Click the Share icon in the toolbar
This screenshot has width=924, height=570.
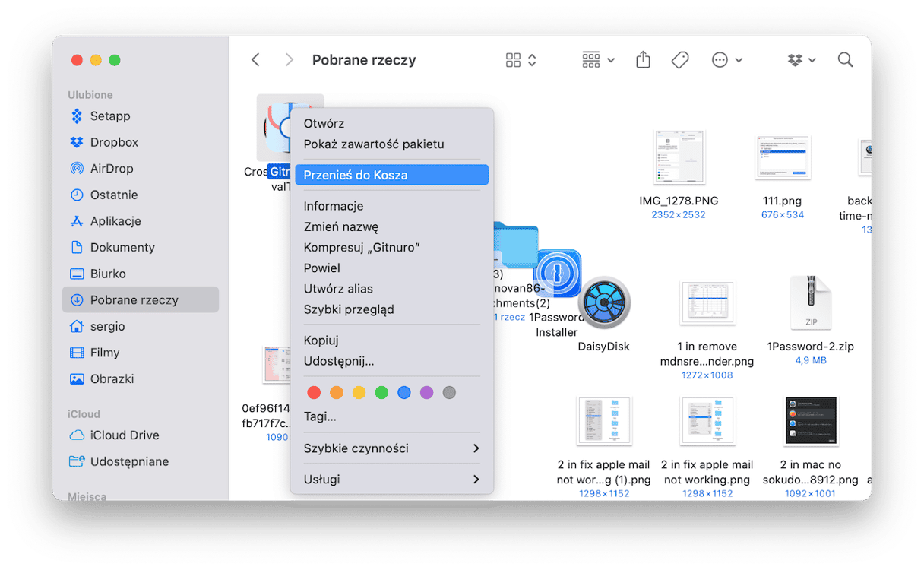pyautogui.click(x=643, y=60)
